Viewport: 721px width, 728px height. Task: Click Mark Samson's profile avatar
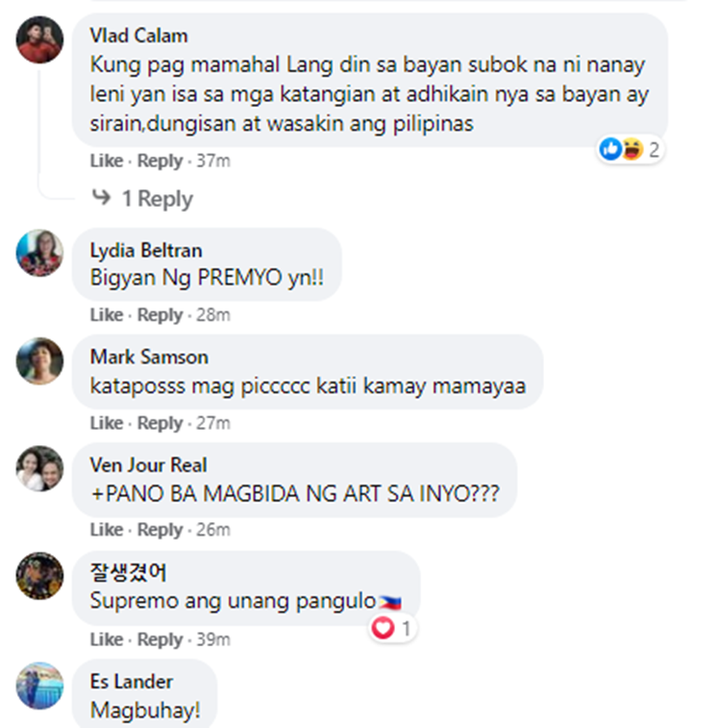point(40,361)
